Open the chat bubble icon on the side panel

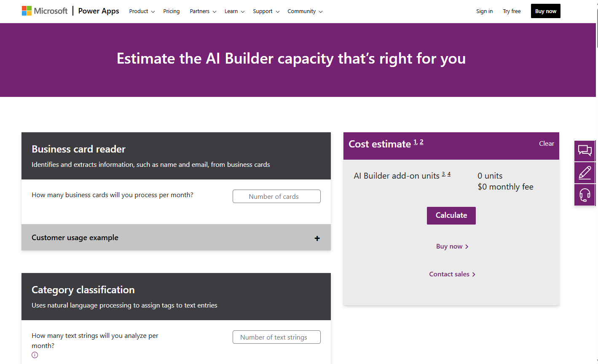click(x=585, y=151)
